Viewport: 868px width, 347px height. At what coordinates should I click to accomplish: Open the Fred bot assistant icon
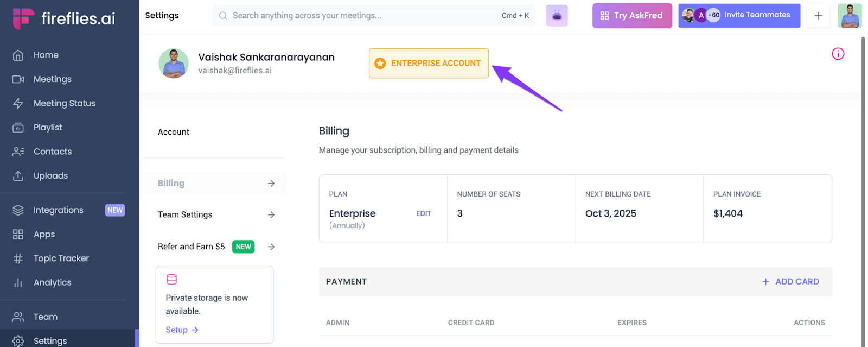[x=557, y=16]
